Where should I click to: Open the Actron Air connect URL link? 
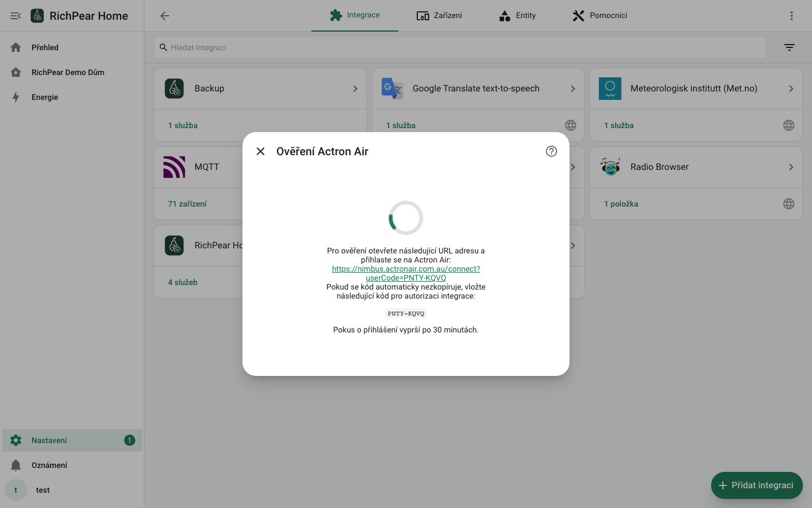tap(406, 273)
